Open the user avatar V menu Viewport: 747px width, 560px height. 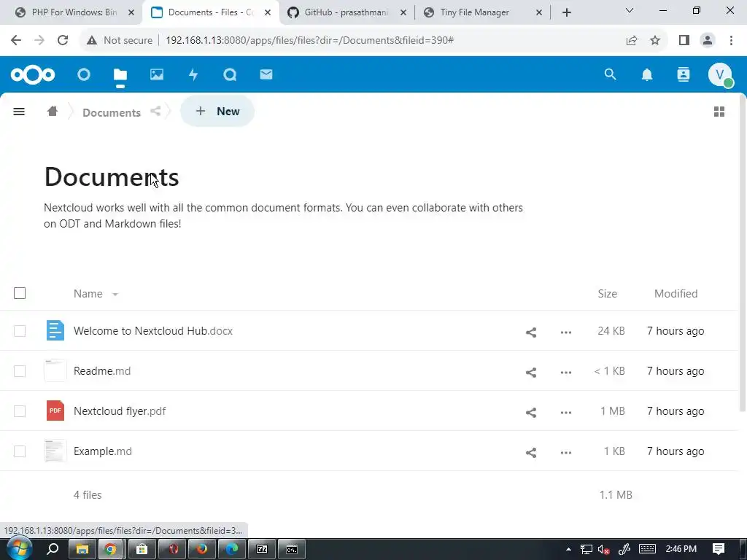[x=720, y=75]
